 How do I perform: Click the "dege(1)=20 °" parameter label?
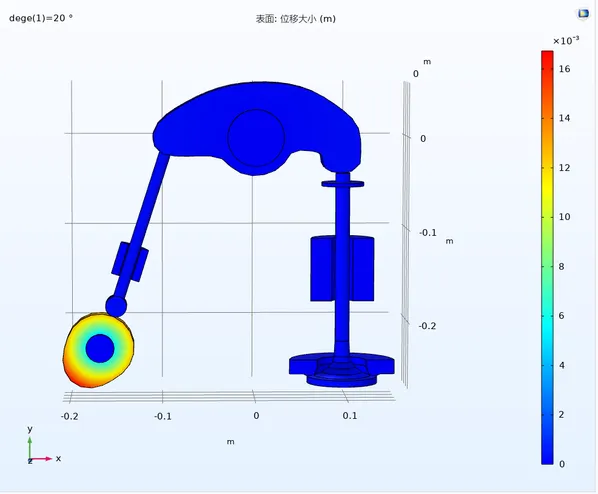click(x=41, y=18)
